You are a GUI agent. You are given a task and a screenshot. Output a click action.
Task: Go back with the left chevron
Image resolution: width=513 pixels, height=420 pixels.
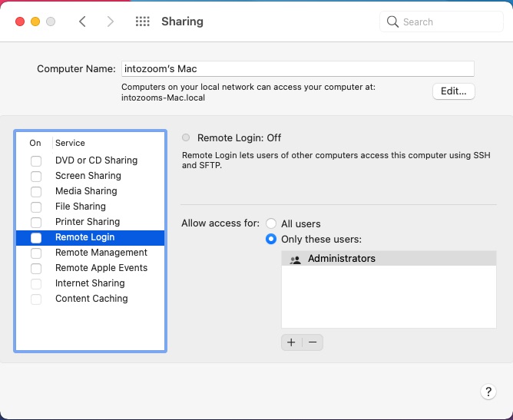pos(82,21)
